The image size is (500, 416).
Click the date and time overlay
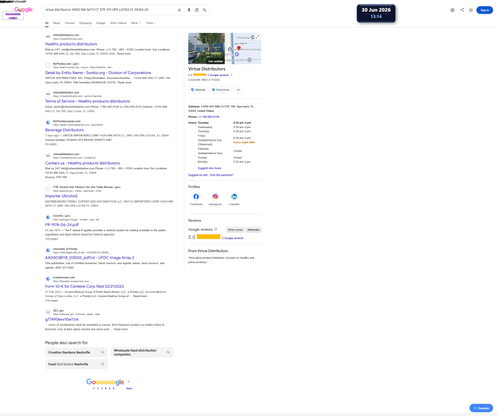pyautogui.click(x=376, y=13)
